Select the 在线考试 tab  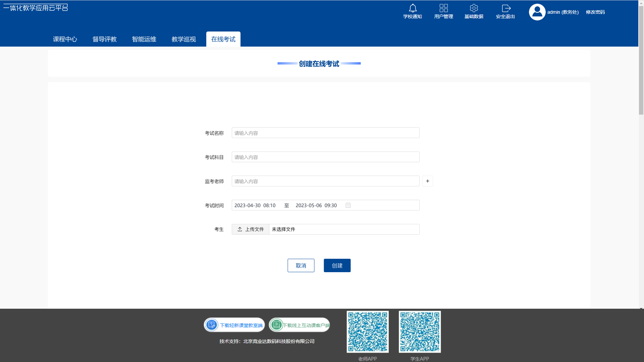coord(223,39)
